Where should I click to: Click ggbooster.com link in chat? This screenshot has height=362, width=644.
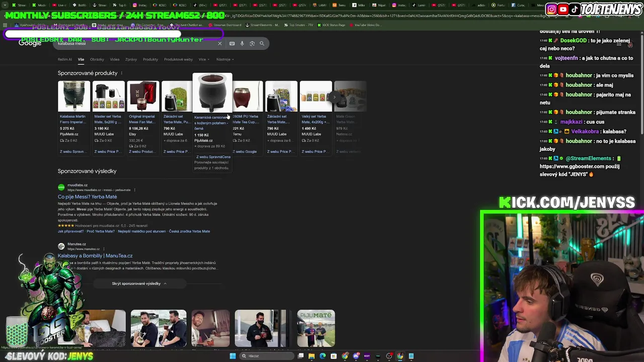tap(572, 166)
